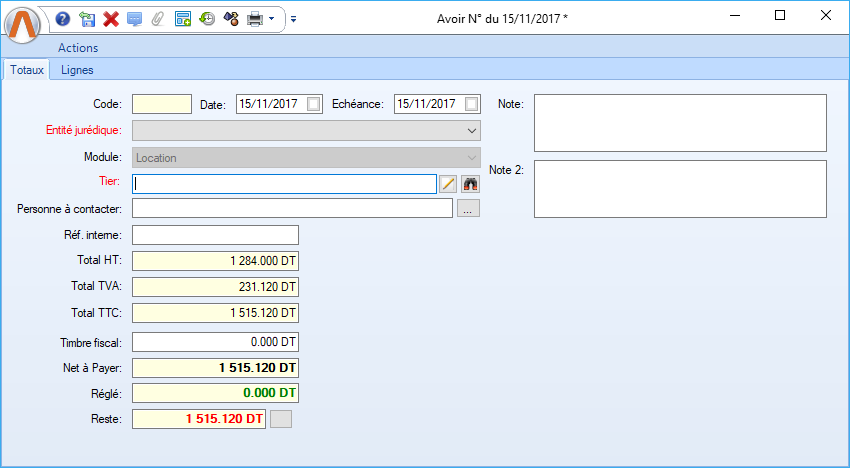Toggle the Date field checkbox
This screenshot has height=468, width=850.
point(314,104)
